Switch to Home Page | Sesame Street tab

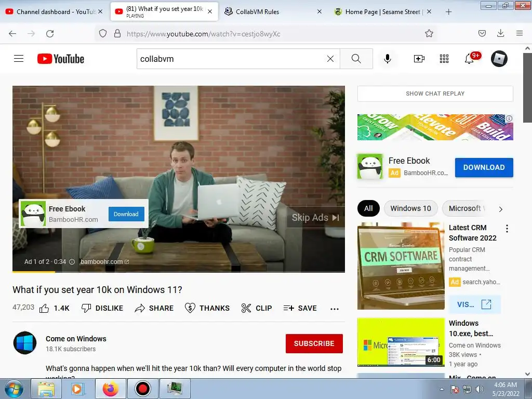tap(382, 11)
